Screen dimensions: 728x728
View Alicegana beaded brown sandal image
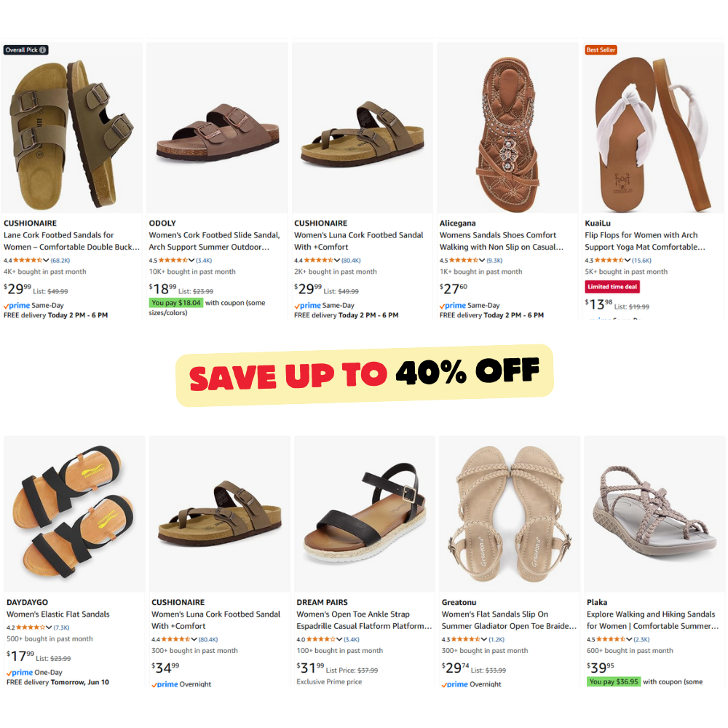[x=508, y=127]
